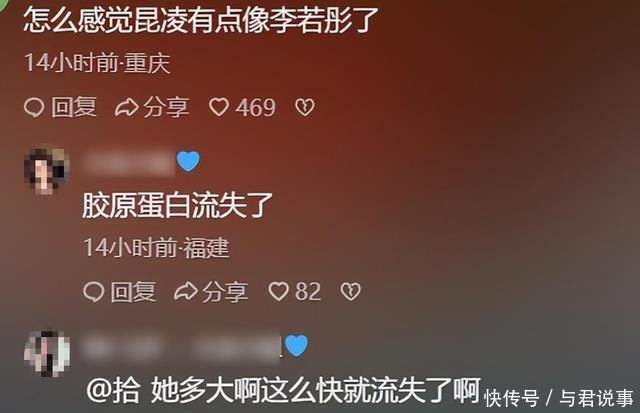Open avatar of the bottom reply user
Image resolution: width=640 pixels, height=413 pixels.
(x=47, y=353)
